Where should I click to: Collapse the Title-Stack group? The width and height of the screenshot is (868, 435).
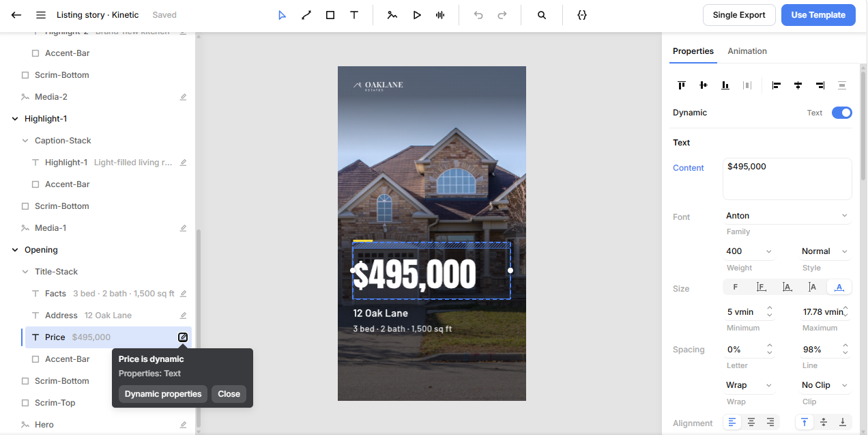click(x=25, y=272)
